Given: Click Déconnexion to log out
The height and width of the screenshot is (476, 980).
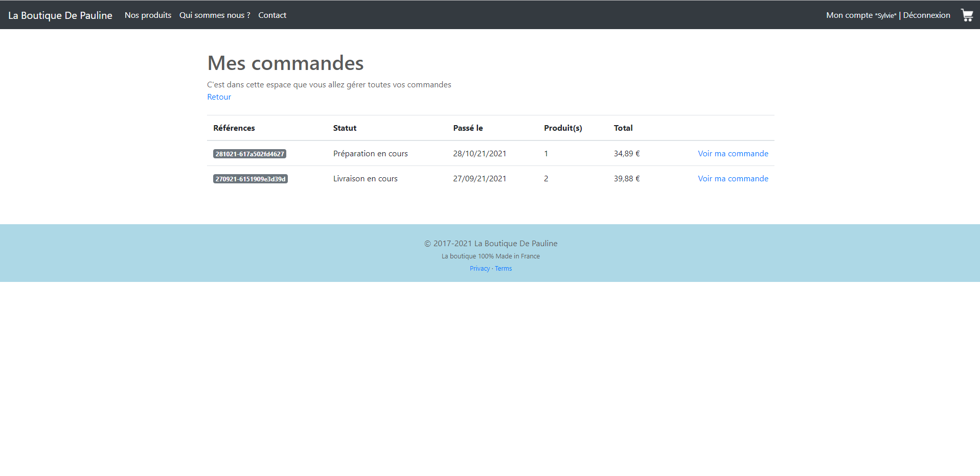Looking at the screenshot, I should [x=926, y=15].
